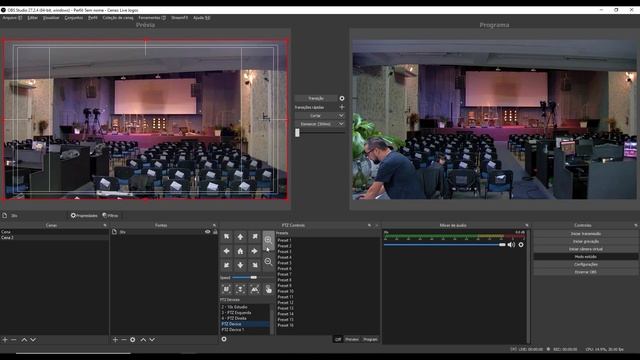Expand the Esmaecer transition dropdown
Image resolution: width=640 pixels, height=360 pixels.
point(341,124)
